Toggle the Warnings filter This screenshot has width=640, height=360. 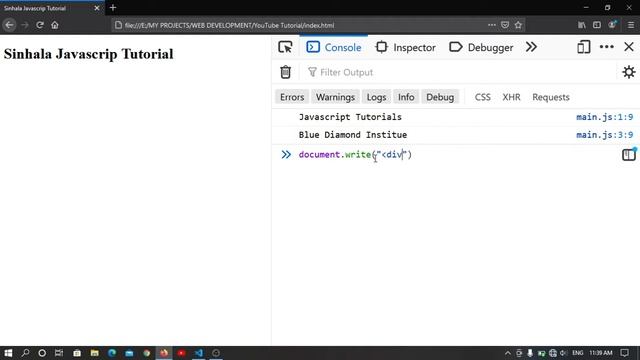click(x=335, y=97)
